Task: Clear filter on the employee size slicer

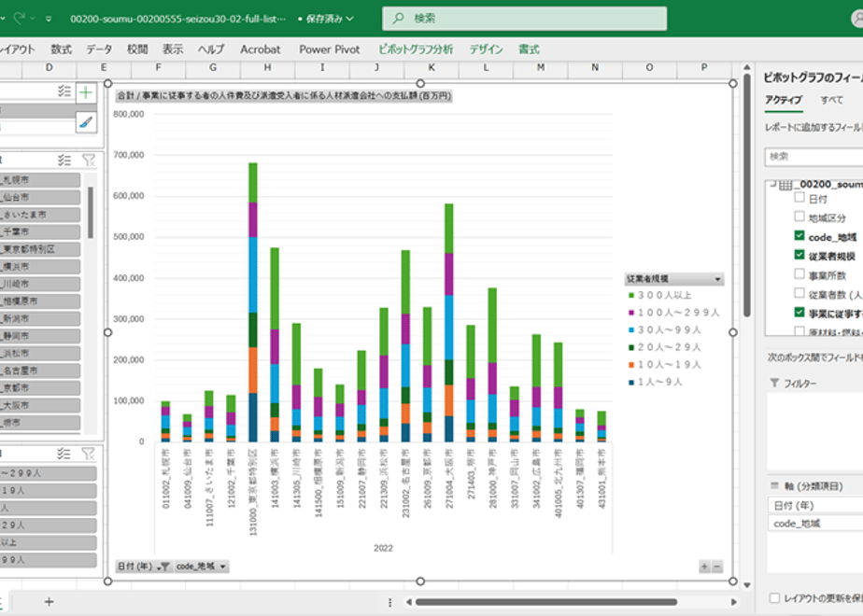Action: [89, 454]
